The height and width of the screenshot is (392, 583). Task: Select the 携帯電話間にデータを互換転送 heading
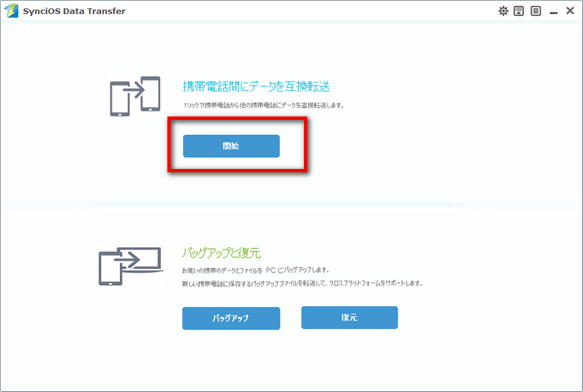pyautogui.click(x=257, y=87)
